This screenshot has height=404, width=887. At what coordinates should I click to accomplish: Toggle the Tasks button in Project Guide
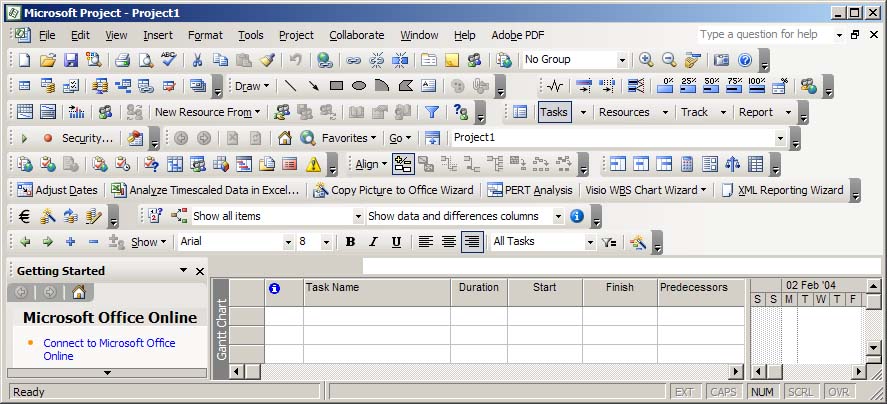point(554,112)
